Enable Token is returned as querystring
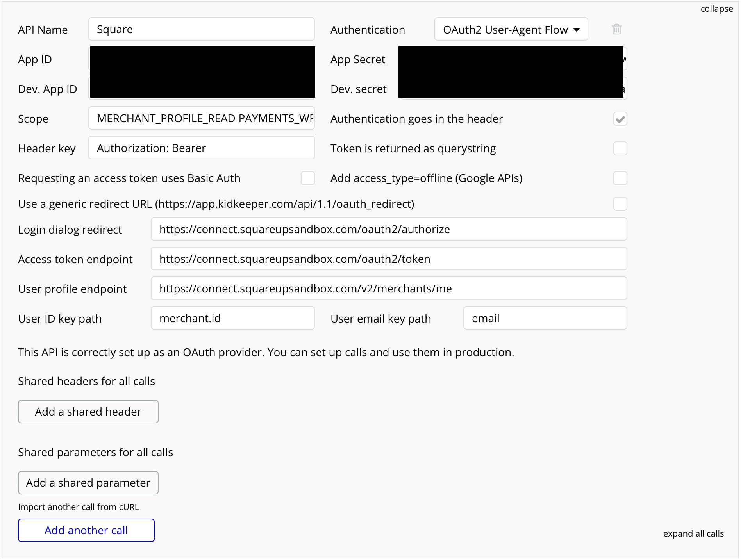743x560 pixels. 620,148
